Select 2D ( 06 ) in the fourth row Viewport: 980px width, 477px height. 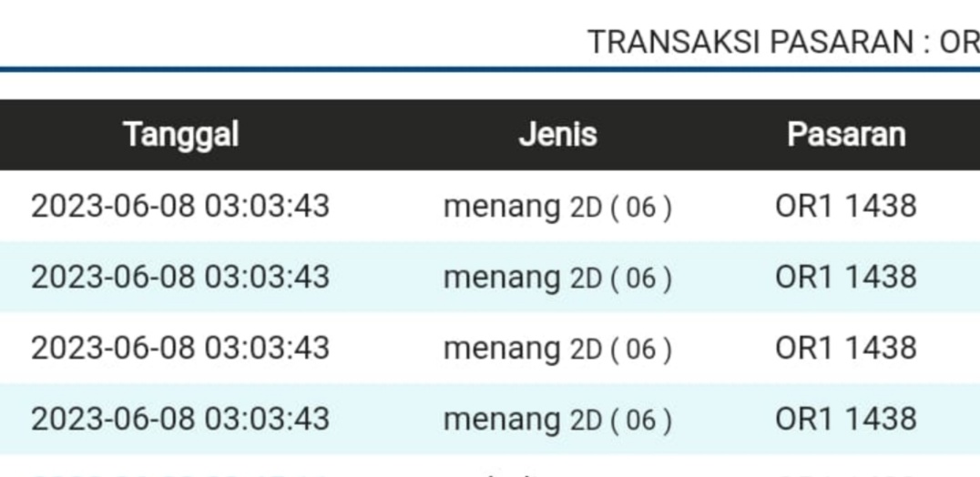(621, 420)
